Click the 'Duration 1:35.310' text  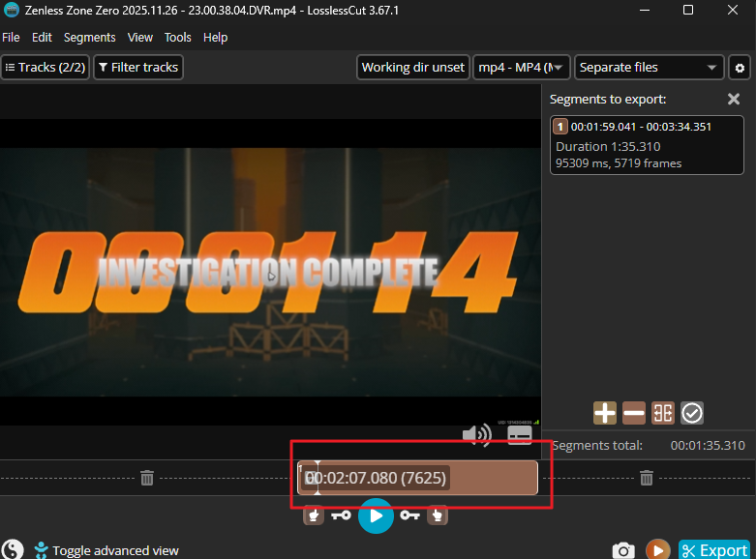[608, 146]
